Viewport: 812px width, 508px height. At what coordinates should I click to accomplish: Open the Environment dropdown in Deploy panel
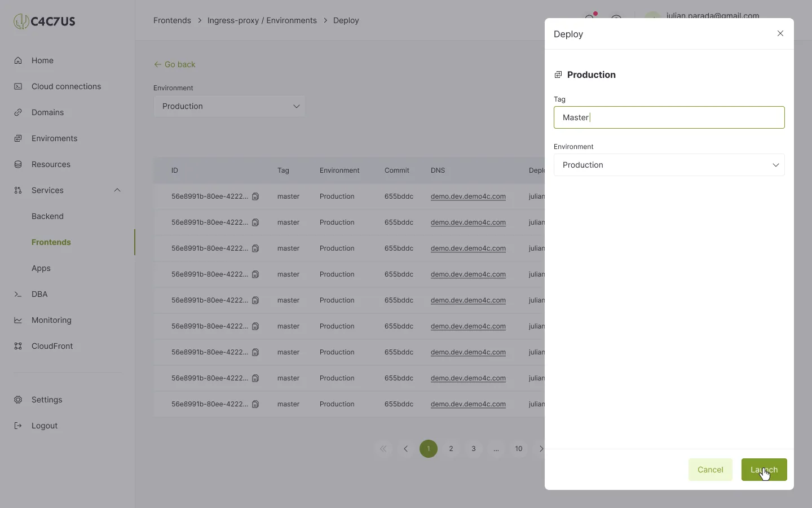[x=669, y=165]
